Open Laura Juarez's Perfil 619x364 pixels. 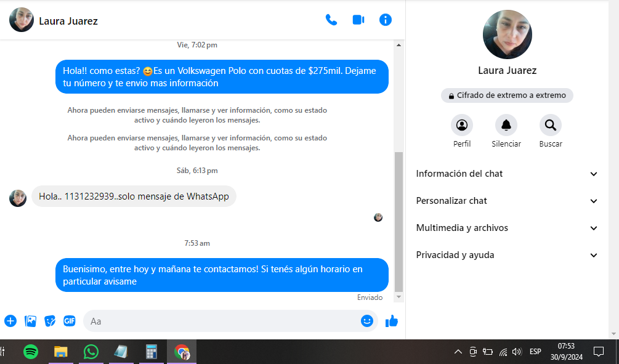click(462, 126)
